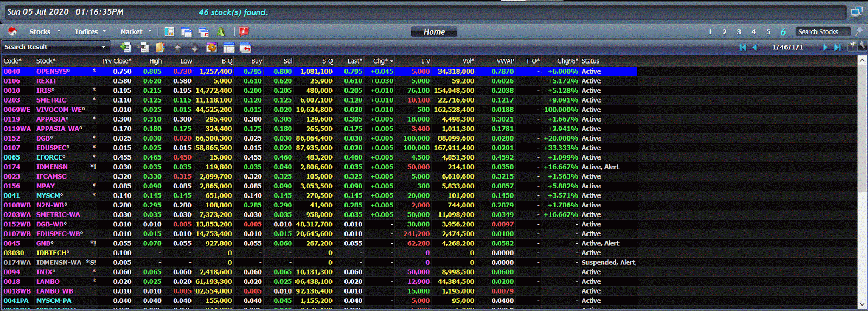Go to first page of results
Image resolution: width=868 pixels, height=311 pixels.
[x=743, y=47]
